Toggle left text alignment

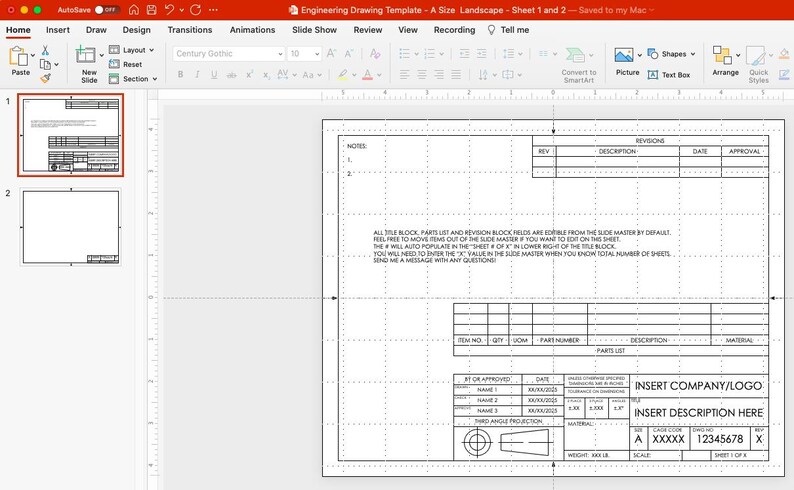coord(404,74)
